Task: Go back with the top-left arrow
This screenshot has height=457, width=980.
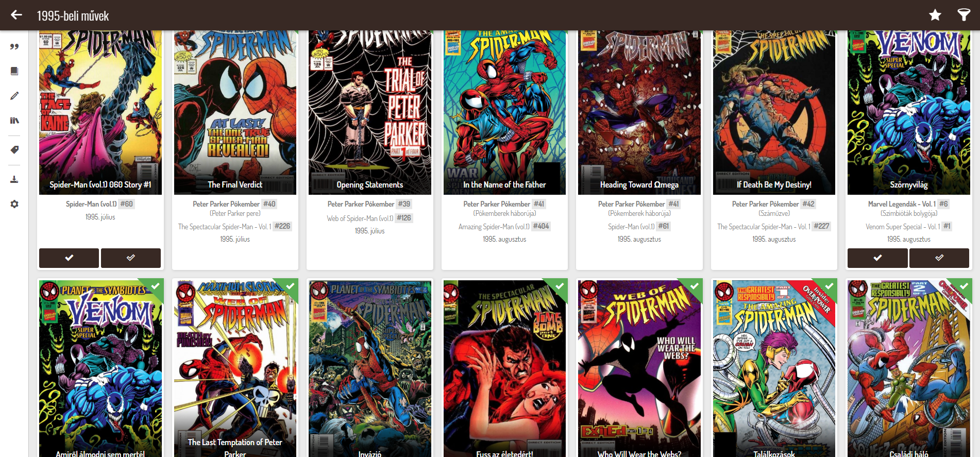Action: (x=16, y=15)
